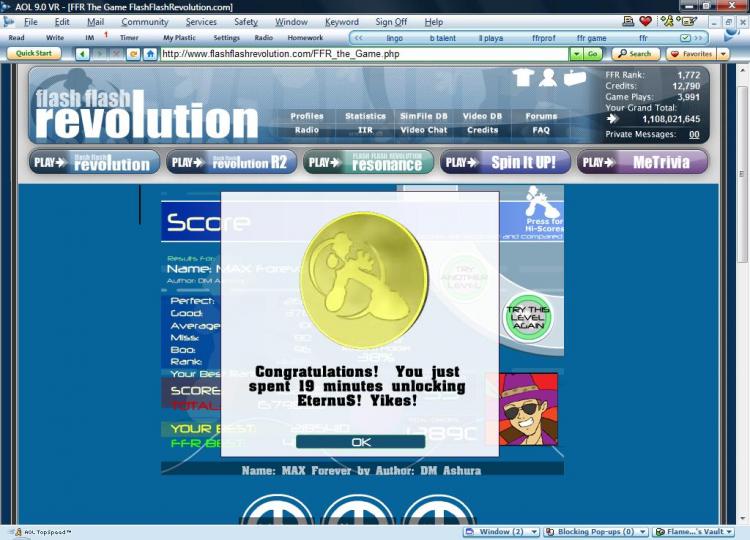Open the Services menu
The width and height of the screenshot is (750, 540).
[x=201, y=22]
